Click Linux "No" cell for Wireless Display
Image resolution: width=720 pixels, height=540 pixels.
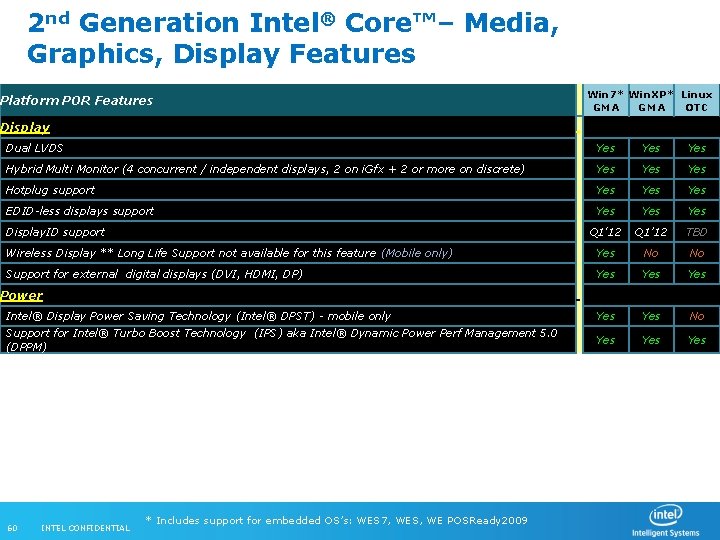697,253
